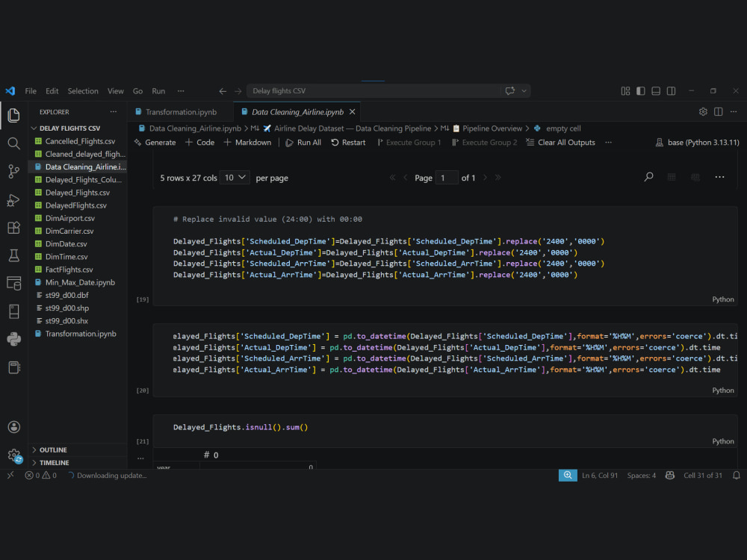Open FactFlights.csv in explorer
747x560 pixels.
(x=69, y=270)
